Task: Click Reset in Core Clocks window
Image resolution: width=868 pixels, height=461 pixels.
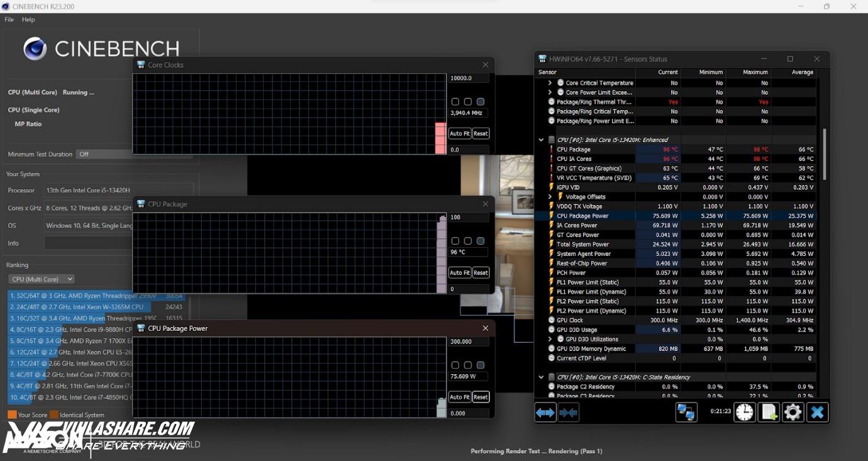Action: 481,133
